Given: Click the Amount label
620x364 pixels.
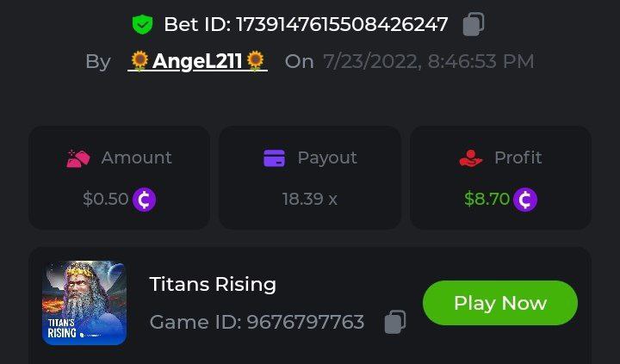Looking at the screenshot, I should pyautogui.click(x=136, y=157).
